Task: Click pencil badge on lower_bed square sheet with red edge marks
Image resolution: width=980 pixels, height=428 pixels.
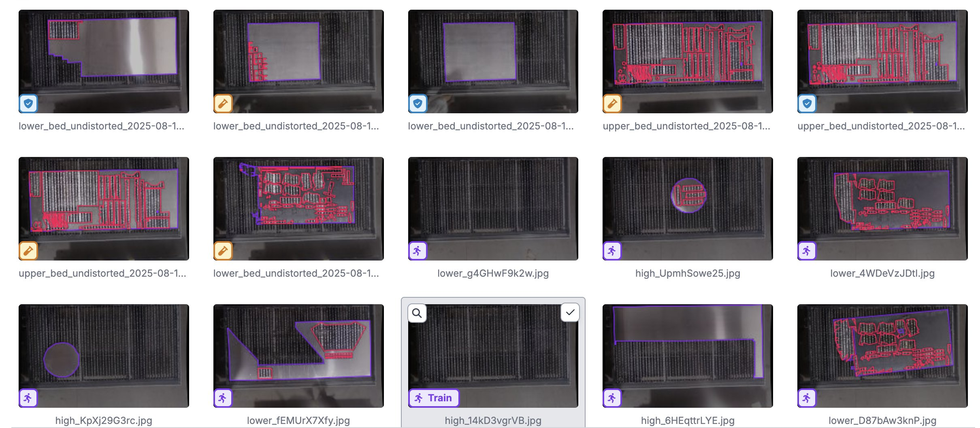Action: pyautogui.click(x=223, y=104)
